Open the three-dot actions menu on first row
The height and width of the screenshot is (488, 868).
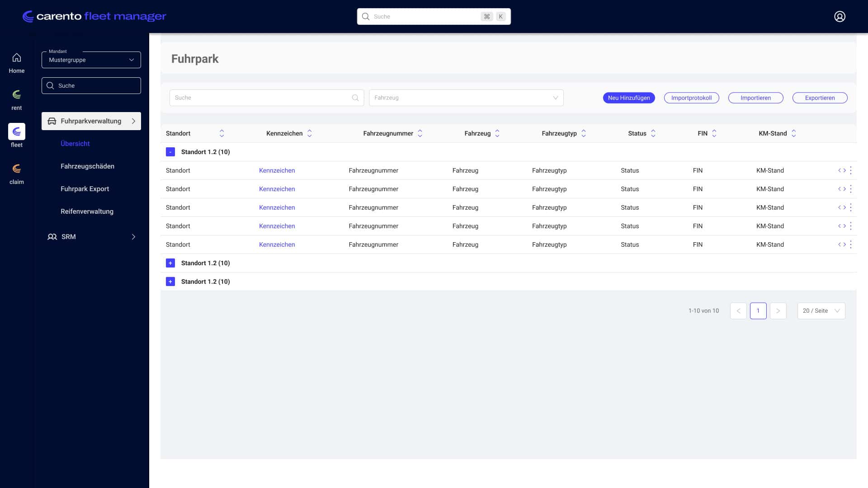point(851,170)
